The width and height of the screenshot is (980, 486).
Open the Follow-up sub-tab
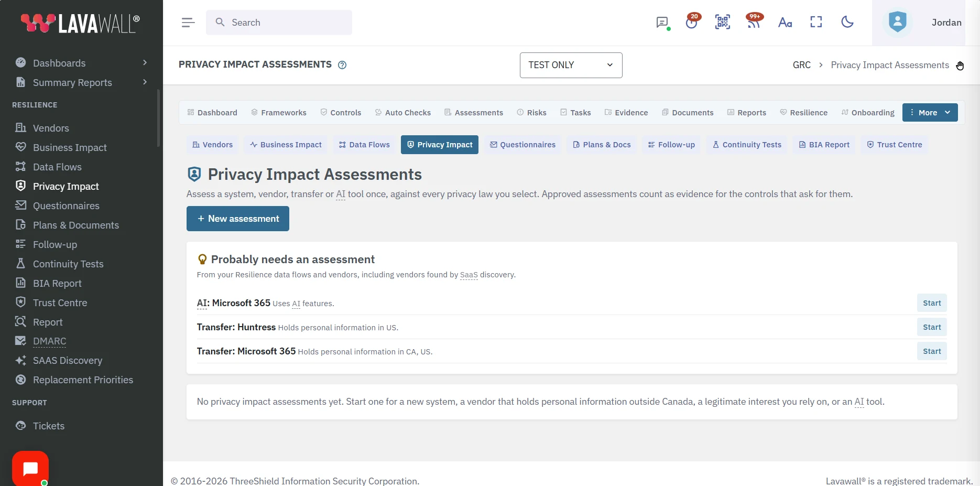point(671,145)
